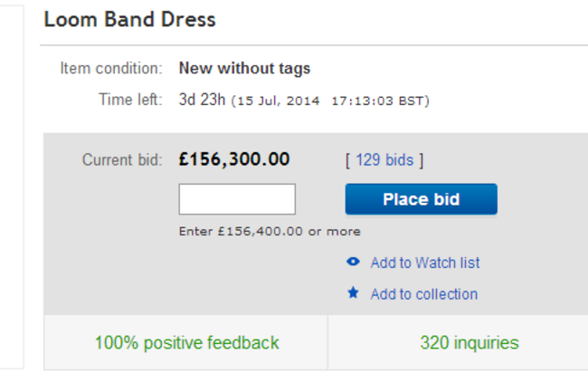
Task: Open 100% positive feedback details
Action: tap(186, 342)
